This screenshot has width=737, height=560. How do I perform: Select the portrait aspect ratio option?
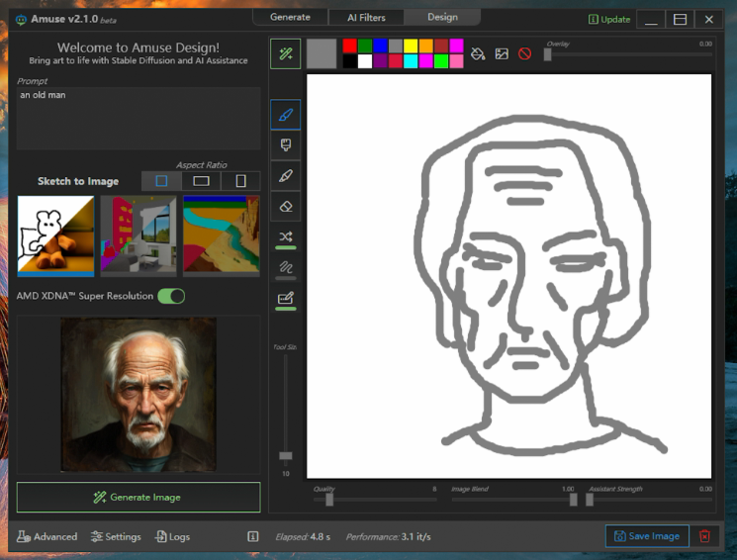[x=240, y=181]
